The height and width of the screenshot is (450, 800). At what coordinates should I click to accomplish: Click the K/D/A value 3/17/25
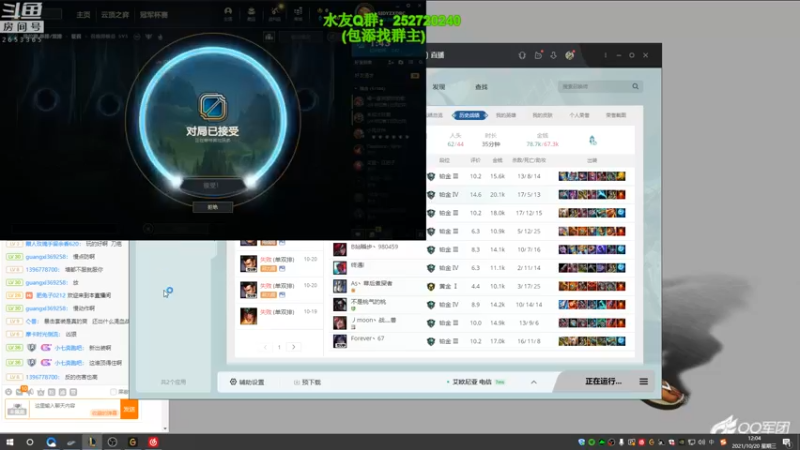529,286
